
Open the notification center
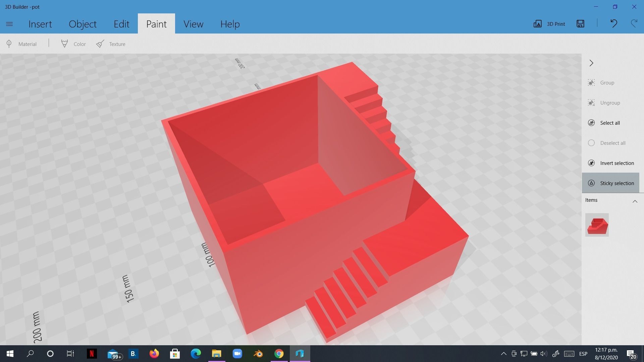point(631,354)
